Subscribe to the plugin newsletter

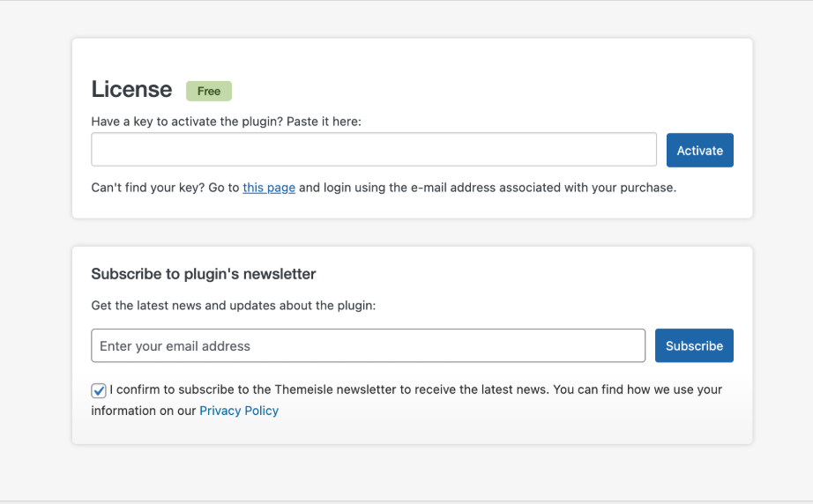tap(694, 345)
